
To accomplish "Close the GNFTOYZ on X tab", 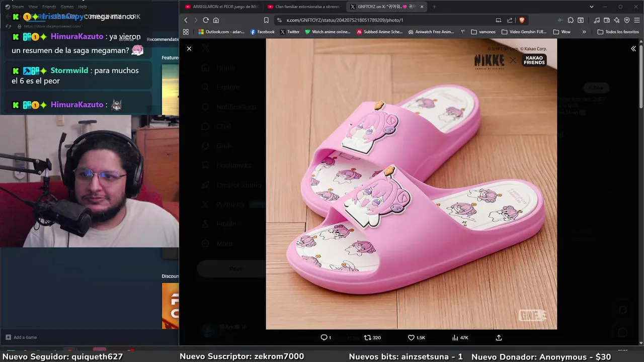I will (422, 7).
